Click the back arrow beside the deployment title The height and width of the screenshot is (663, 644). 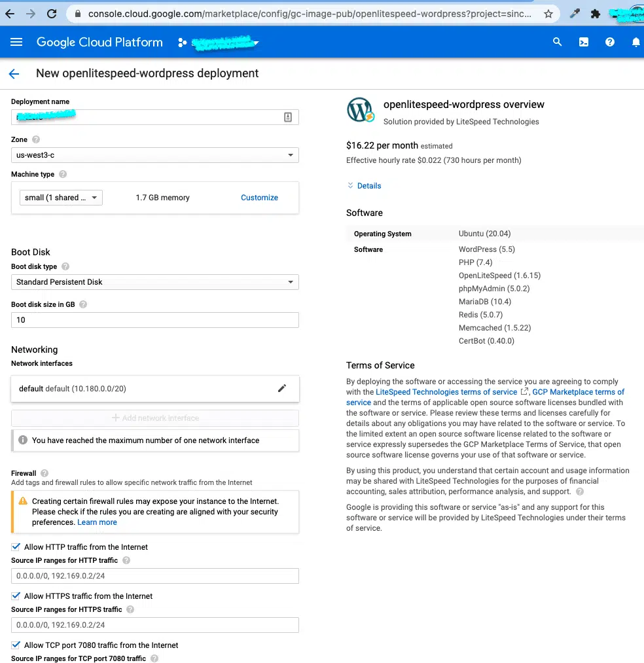click(x=14, y=74)
